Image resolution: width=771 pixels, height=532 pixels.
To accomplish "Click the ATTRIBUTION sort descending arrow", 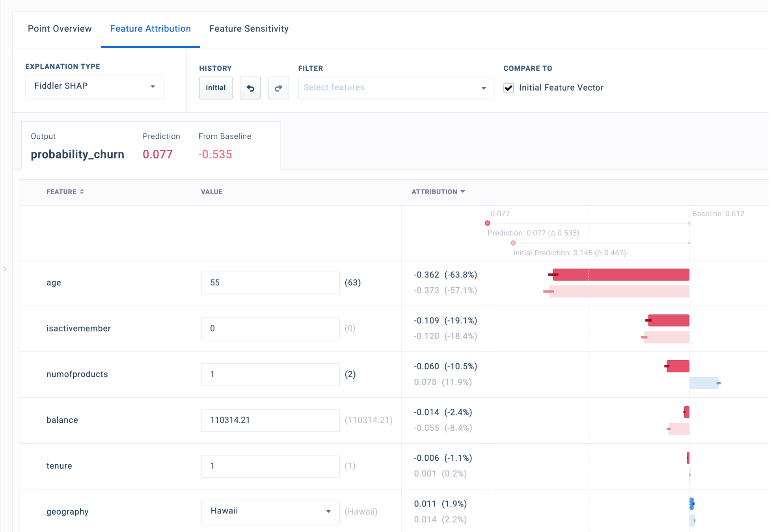I will (x=463, y=192).
